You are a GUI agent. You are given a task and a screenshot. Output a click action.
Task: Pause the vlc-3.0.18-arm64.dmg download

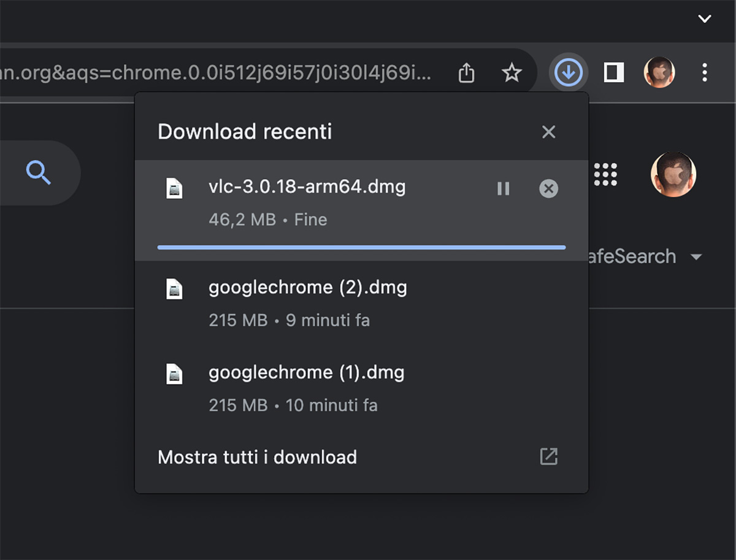tap(504, 188)
